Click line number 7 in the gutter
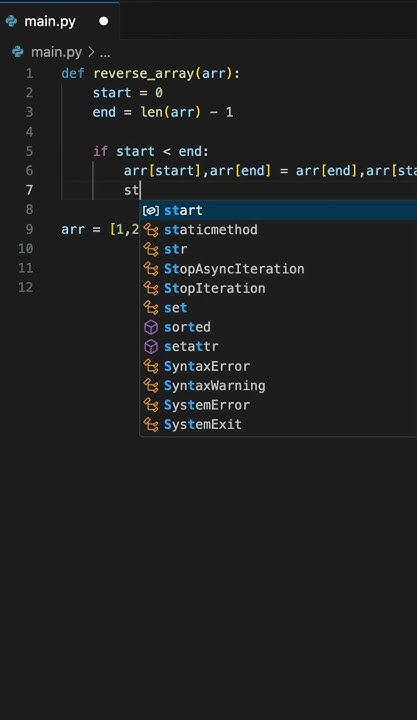417x720 pixels. coord(29,190)
